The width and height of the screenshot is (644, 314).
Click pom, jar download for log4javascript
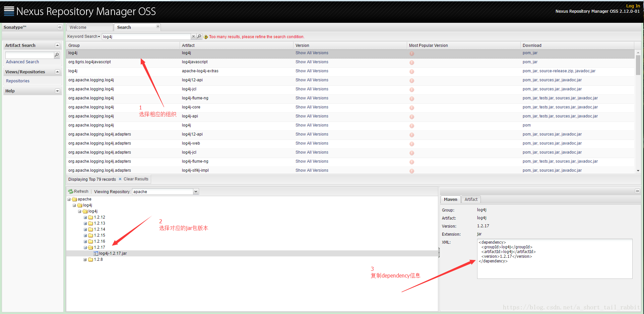[530, 62]
